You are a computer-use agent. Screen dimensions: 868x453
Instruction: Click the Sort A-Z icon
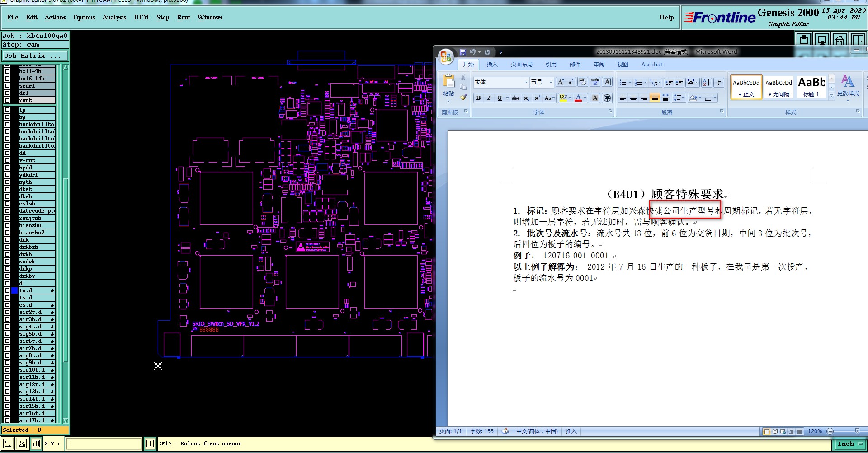coord(707,82)
